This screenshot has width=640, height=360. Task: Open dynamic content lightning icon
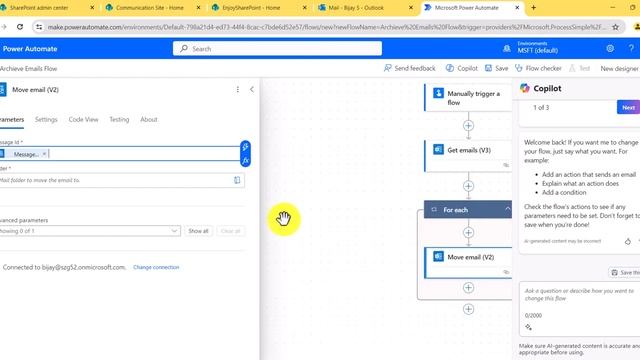pyautogui.click(x=245, y=147)
